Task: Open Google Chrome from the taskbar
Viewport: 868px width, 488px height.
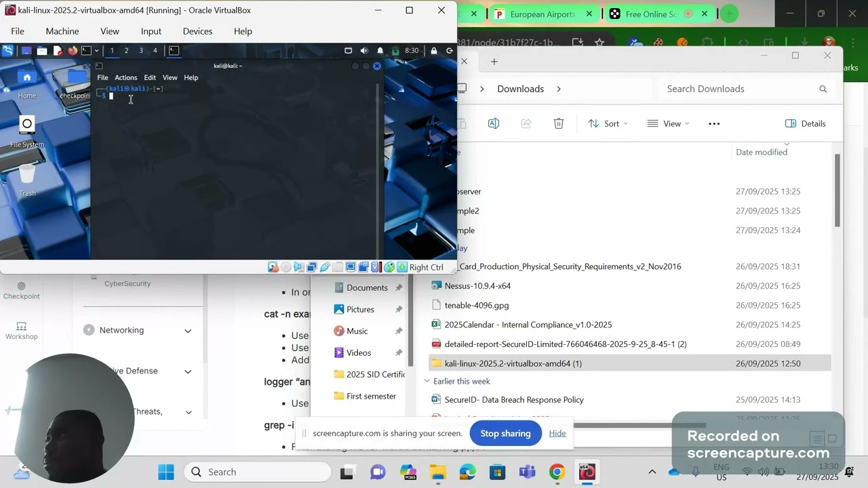Action: tap(557, 472)
